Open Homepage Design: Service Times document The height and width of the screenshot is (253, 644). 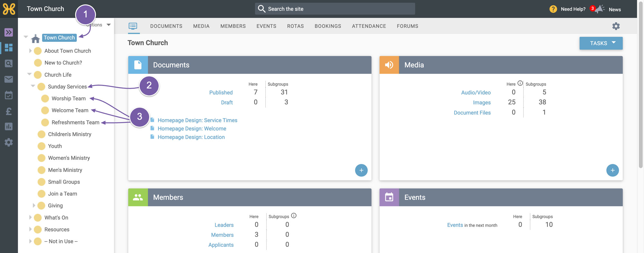197,120
